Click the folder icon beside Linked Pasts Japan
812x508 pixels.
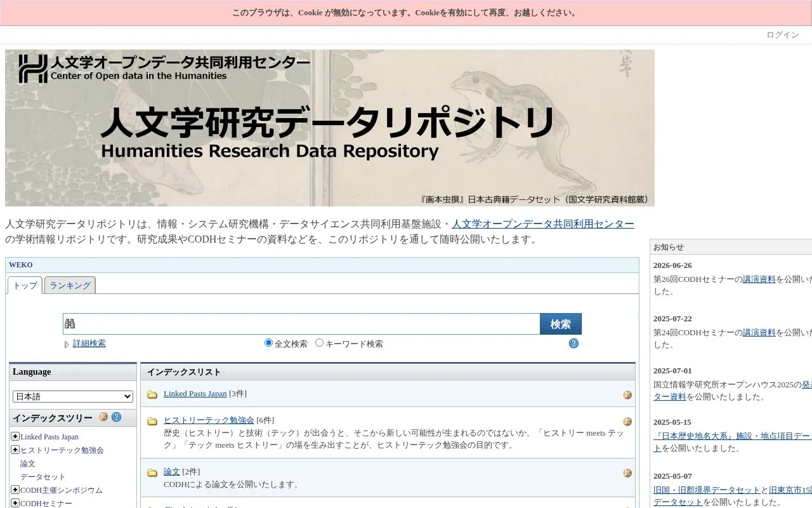[152, 394]
